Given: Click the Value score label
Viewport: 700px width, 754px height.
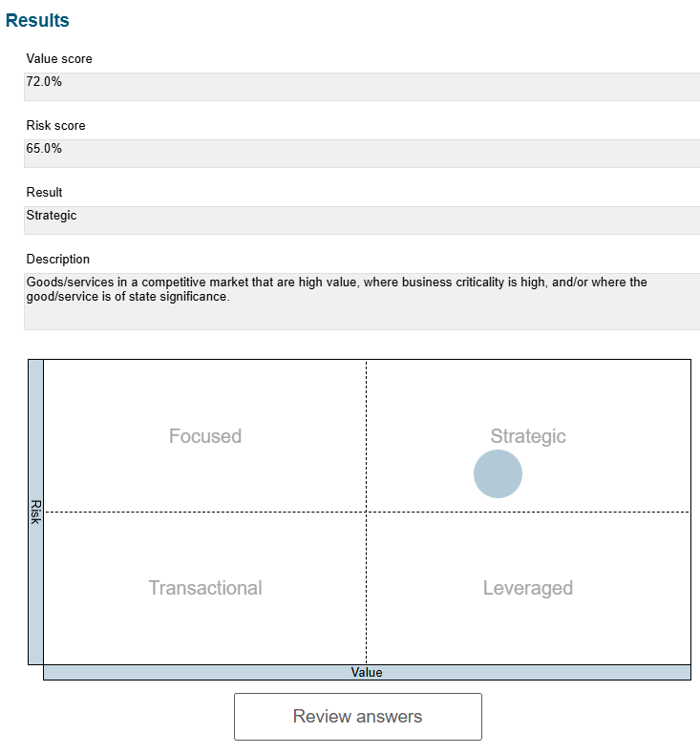Looking at the screenshot, I should point(59,58).
